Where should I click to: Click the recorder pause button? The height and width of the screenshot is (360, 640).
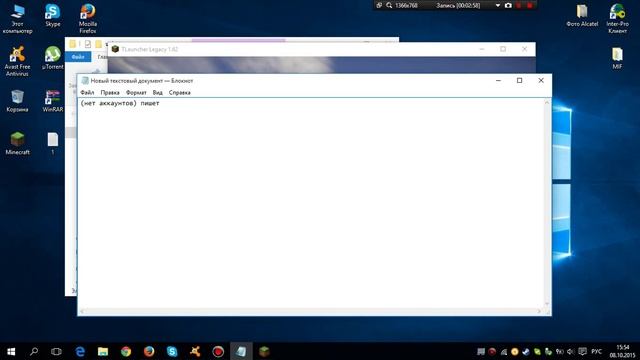point(519,5)
